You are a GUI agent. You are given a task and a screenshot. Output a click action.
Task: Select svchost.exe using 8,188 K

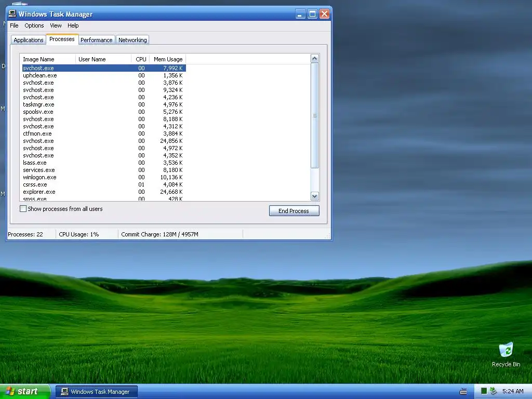(104, 119)
